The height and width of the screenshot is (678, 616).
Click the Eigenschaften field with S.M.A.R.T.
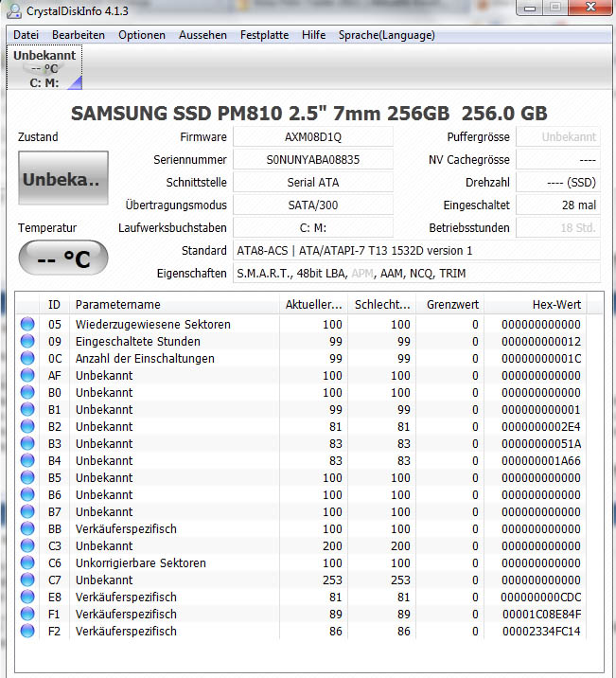417,274
